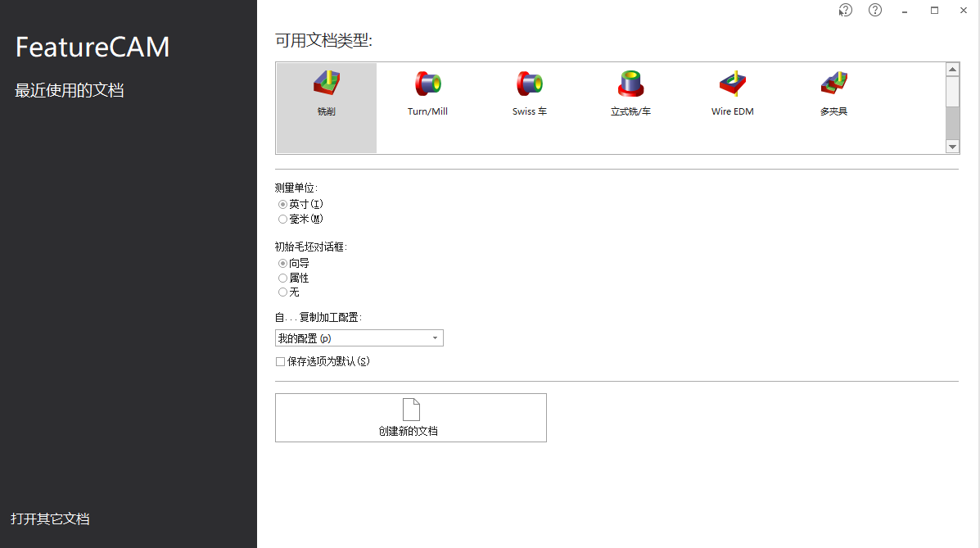Select the 铣削 milling document type
Screen dimensions: 980x548
pyautogui.click(x=326, y=107)
